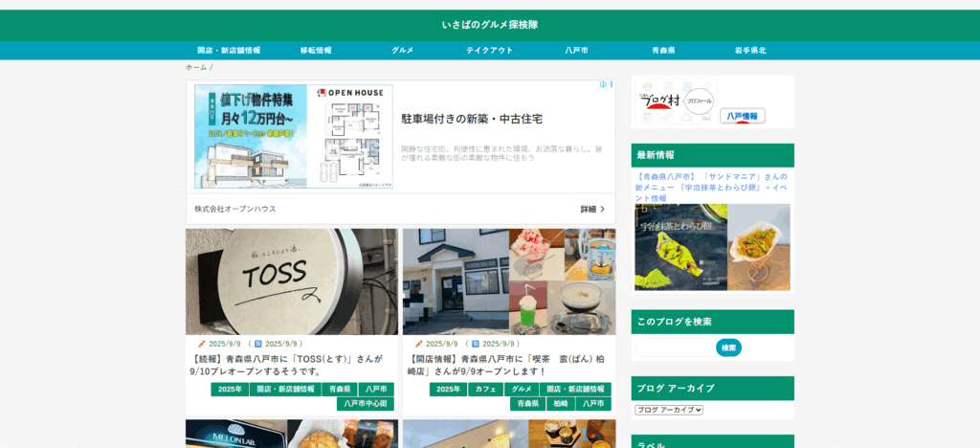Select the カフェ tag on 喫茶 蜜 post
This screenshot has width=980, height=448.
point(484,390)
